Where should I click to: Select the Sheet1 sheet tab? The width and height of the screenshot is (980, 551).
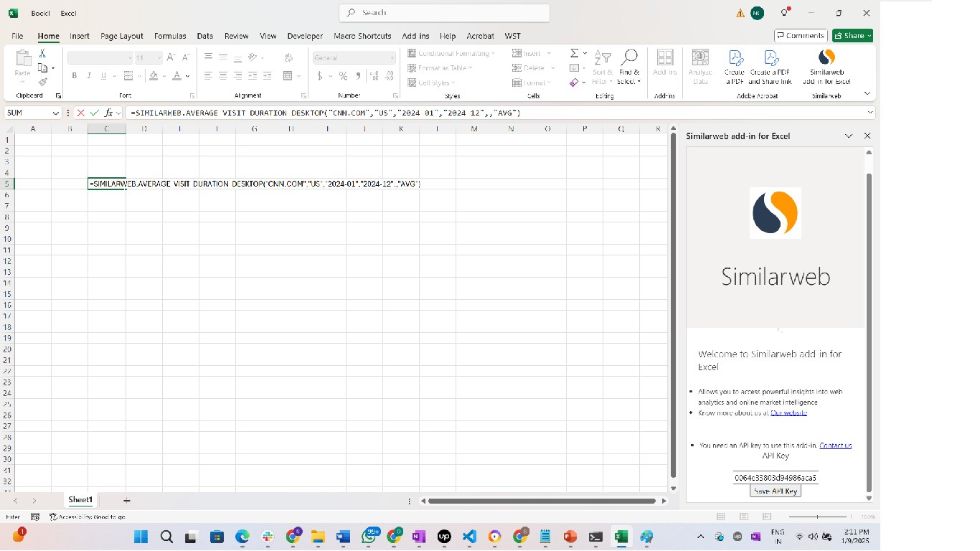pos(80,499)
